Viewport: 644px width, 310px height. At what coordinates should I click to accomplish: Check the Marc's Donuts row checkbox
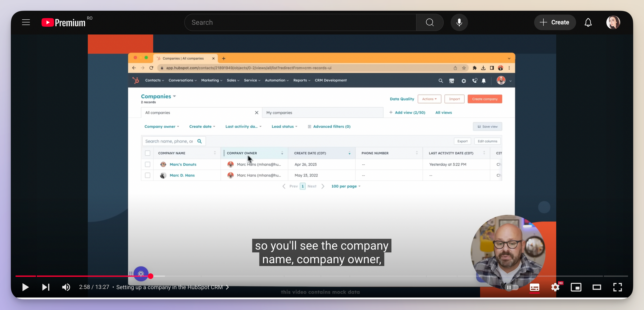[x=147, y=164]
